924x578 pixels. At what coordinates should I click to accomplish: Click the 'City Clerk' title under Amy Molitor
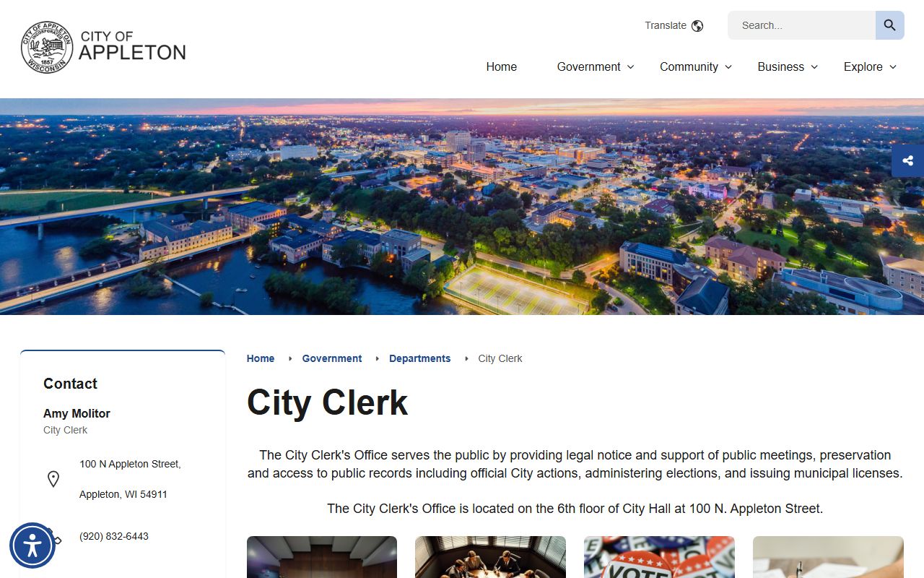65,430
